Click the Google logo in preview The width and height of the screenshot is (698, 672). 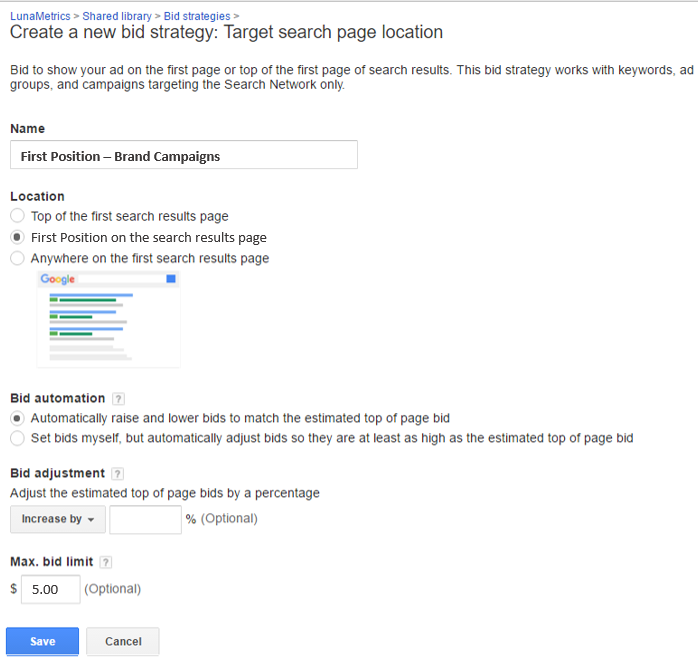tap(57, 279)
